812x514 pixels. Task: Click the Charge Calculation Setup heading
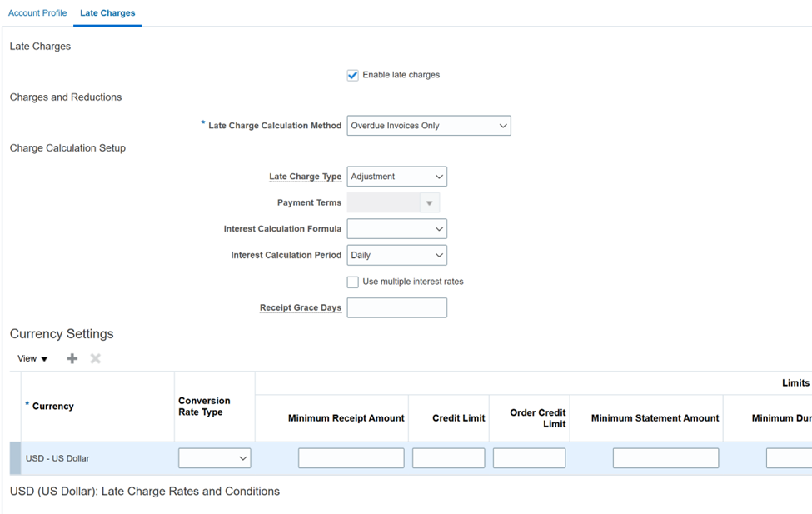[67, 148]
